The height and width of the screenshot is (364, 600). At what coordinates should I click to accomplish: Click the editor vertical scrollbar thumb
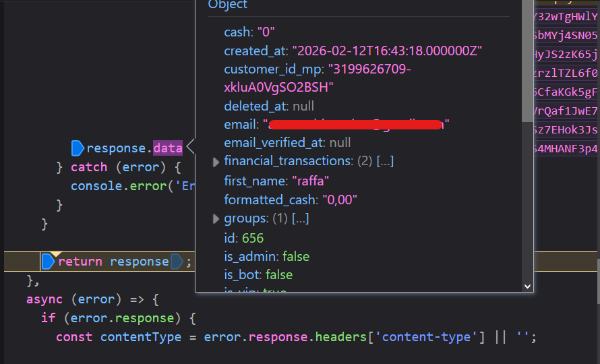(x=598, y=280)
